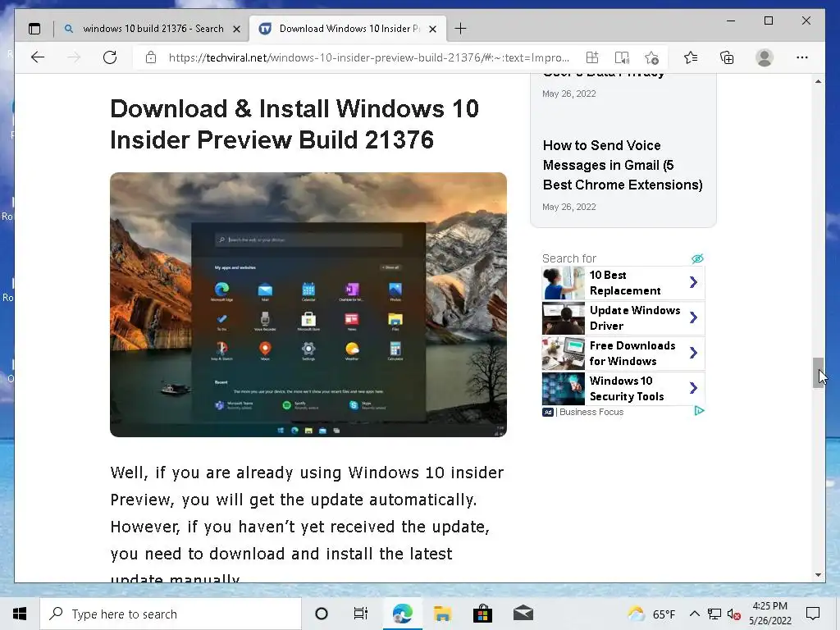840x630 pixels.
Task: Close the windows 10 build 21376 Search tab
Action: (236, 29)
